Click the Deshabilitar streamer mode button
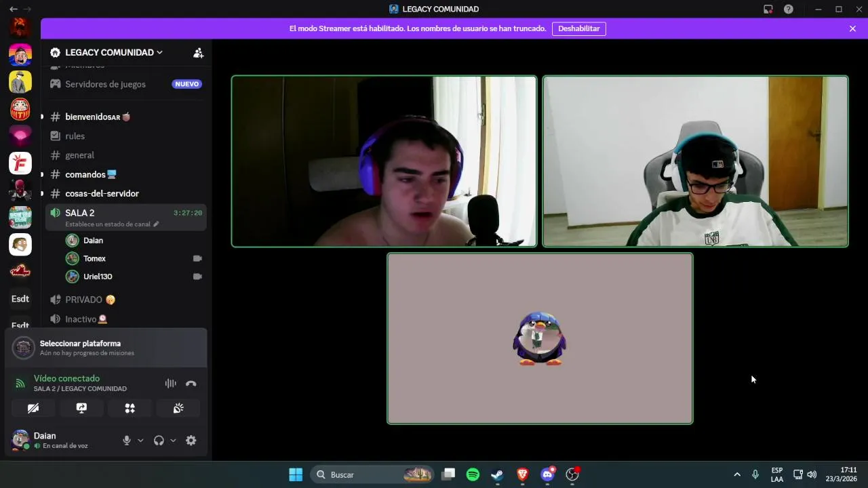The height and width of the screenshot is (488, 868). pyautogui.click(x=579, y=28)
